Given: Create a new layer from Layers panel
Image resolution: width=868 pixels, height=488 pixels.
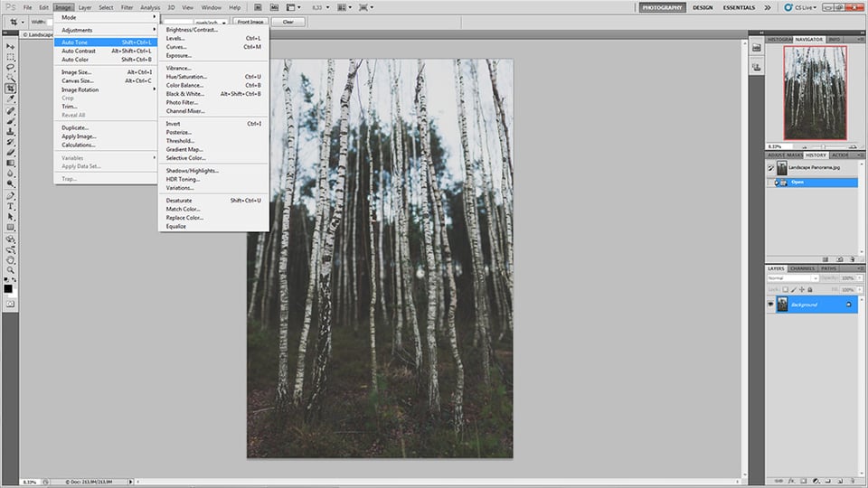Looking at the screenshot, I should tap(840, 482).
